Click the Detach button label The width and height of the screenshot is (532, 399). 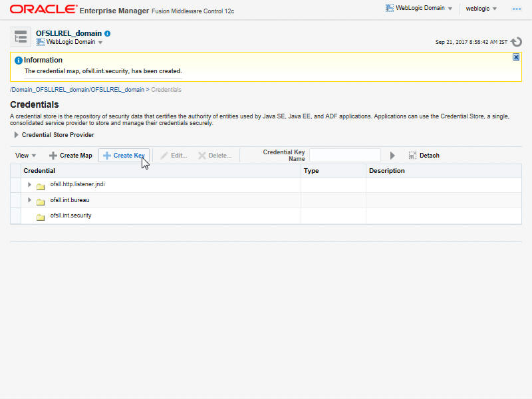[x=429, y=156]
